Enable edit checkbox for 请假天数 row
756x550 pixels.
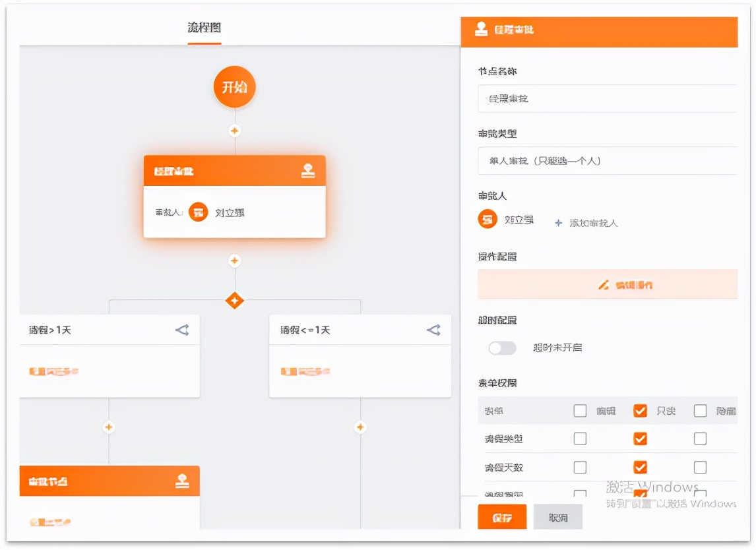580,467
